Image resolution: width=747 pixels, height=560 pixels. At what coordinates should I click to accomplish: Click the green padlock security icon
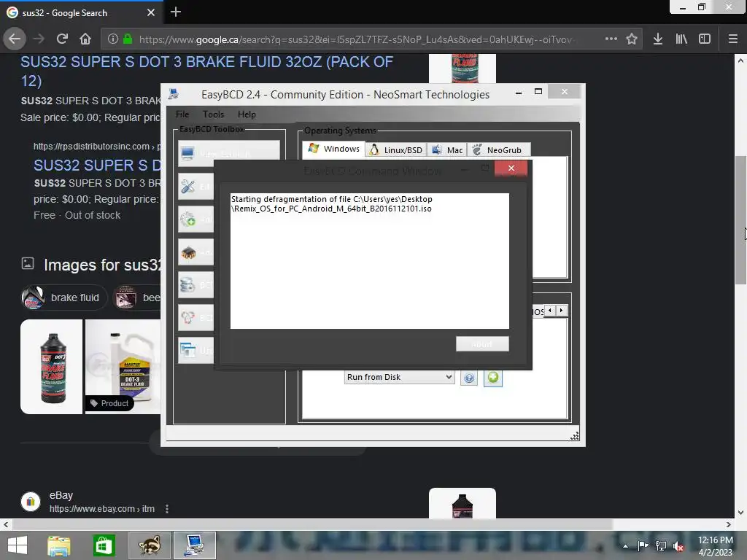128,39
